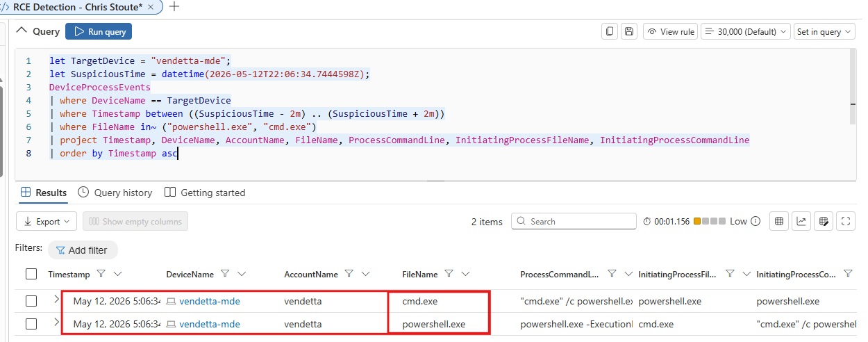Click the Timestamp column header
Viewport: 868px width, 342px height.
pyautogui.click(x=69, y=274)
